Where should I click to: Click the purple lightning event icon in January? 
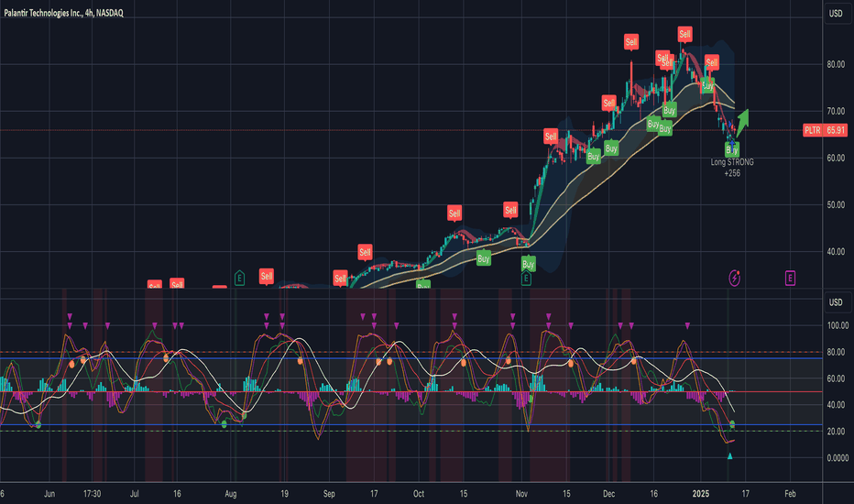(734, 279)
